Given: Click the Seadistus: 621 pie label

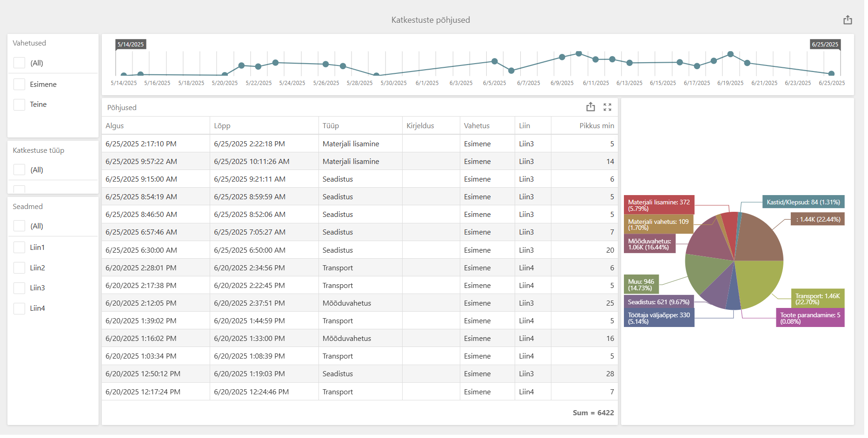Looking at the screenshot, I should 658,302.
